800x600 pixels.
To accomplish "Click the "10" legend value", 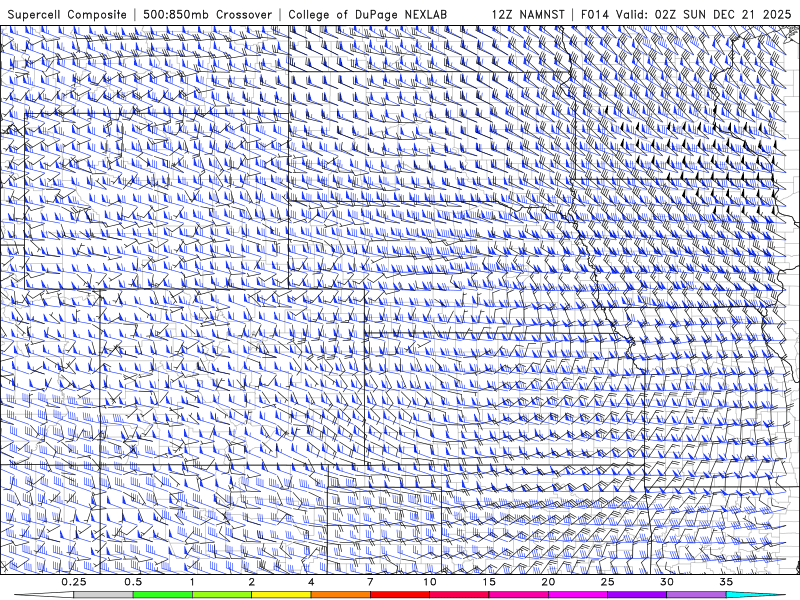I will (430, 582).
